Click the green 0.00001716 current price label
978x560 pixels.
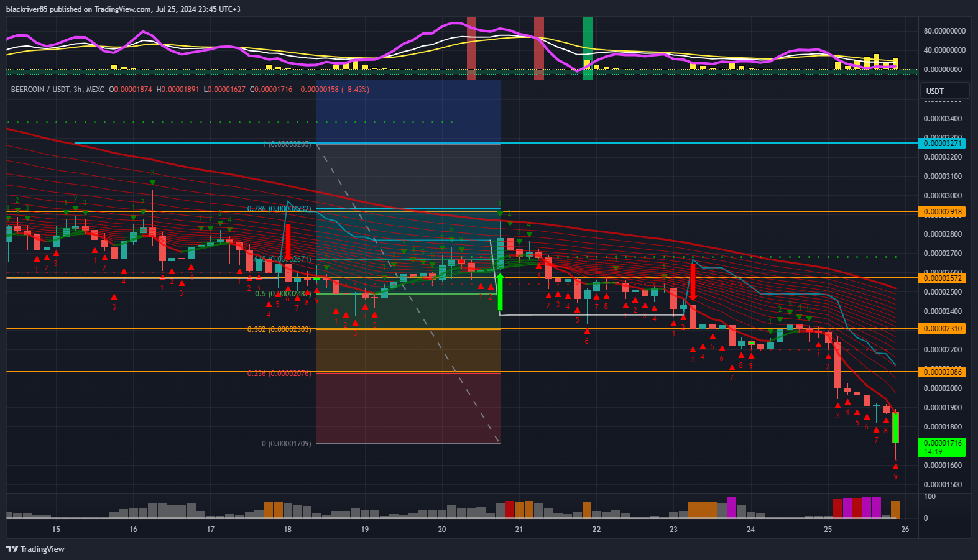[943, 443]
